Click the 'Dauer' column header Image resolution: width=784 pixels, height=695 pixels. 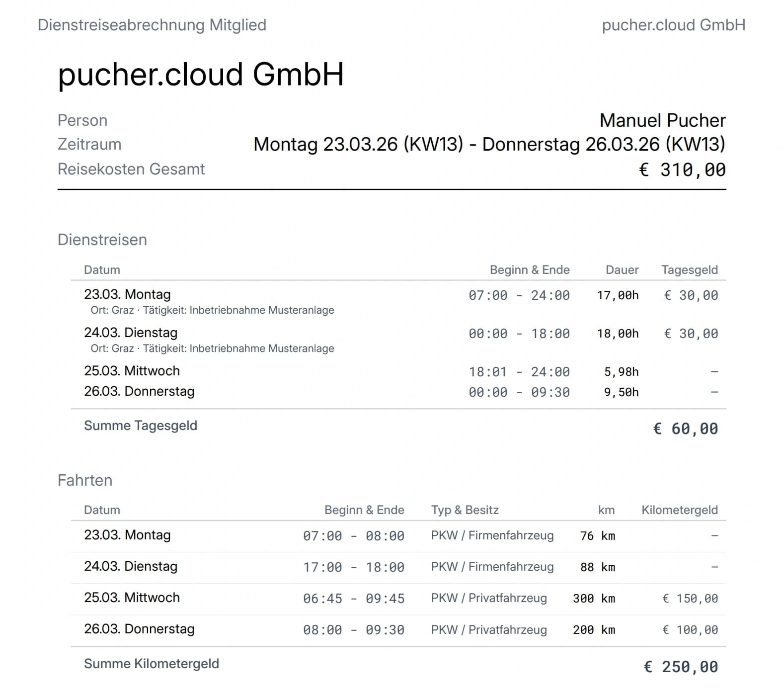point(622,270)
